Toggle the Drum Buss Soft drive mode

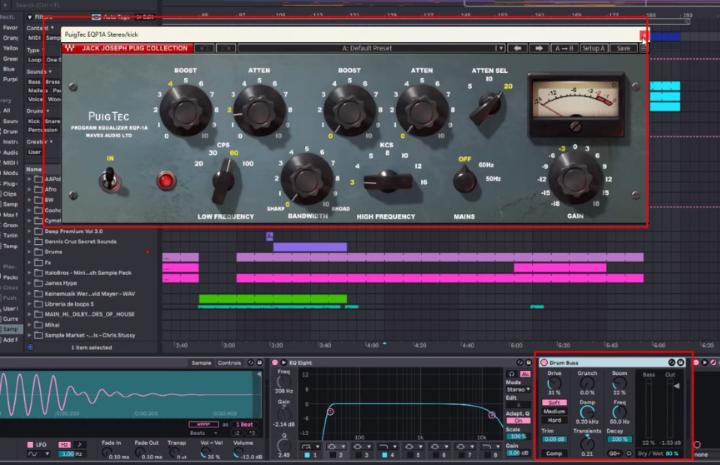coord(553,402)
